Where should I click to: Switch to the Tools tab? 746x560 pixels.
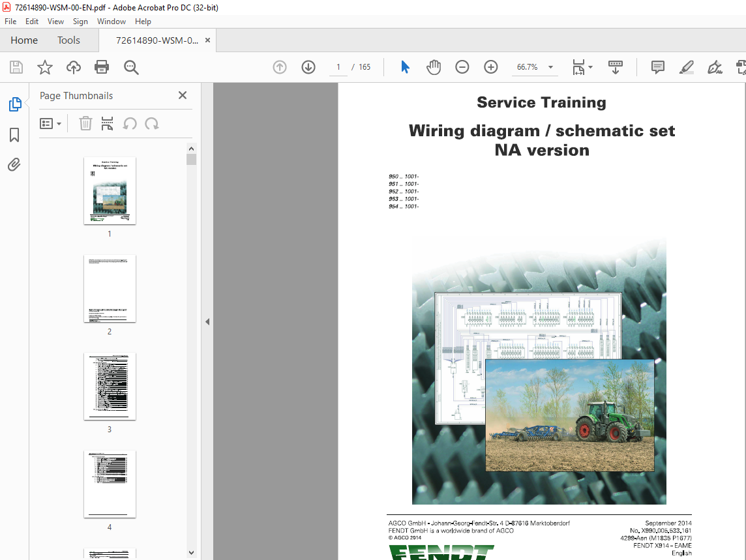[68, 40]
